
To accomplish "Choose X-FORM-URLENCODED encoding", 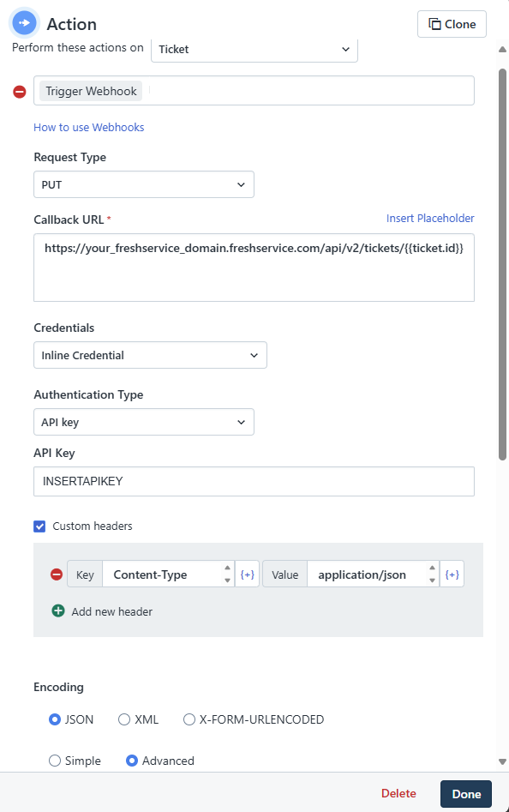I will pos(189,719).
